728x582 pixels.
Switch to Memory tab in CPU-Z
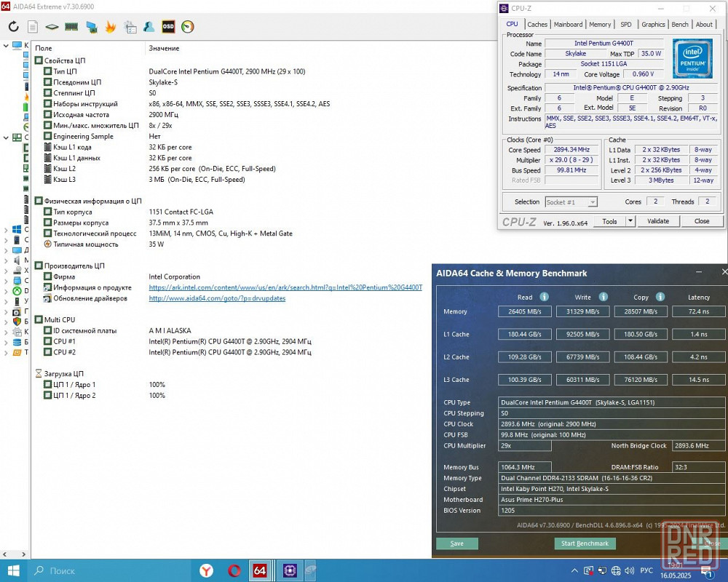point(600,24)
